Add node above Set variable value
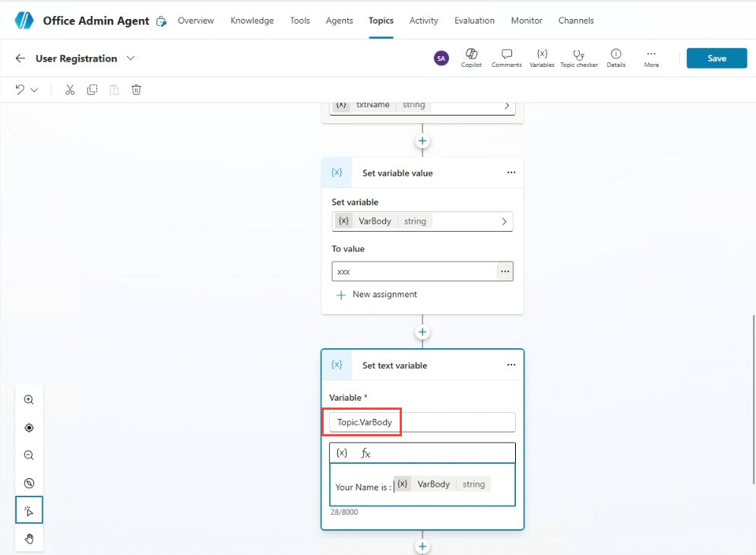The width and height of the screenshot is (756, 555). click(x=422, y=141)
